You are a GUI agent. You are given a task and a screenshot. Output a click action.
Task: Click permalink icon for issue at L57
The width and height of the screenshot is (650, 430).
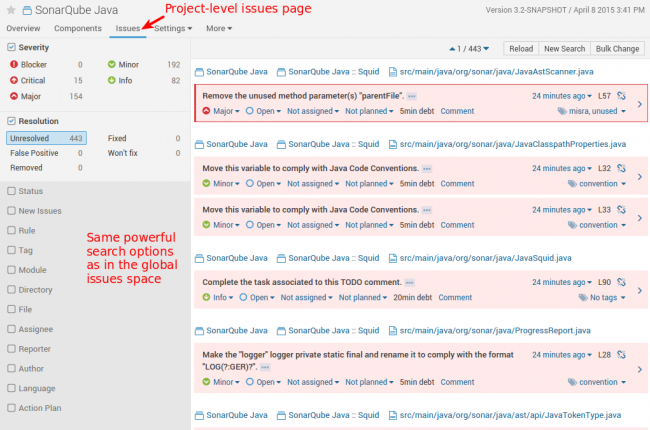[x=621, y=96]
